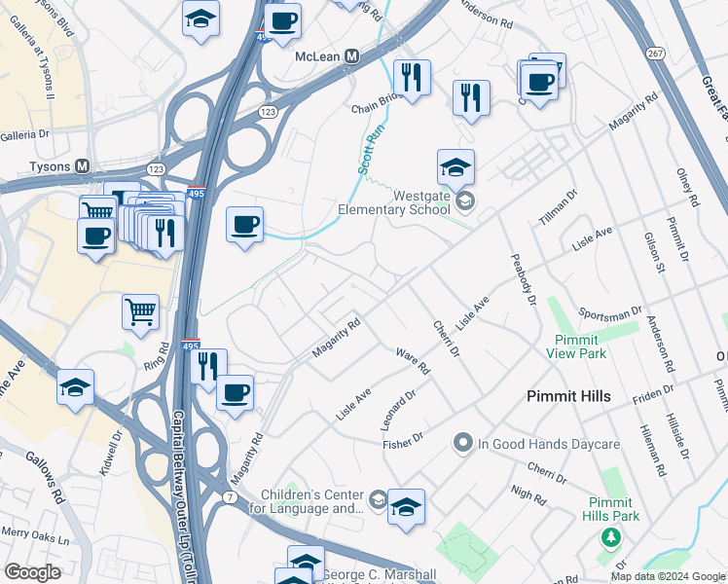Image resolution: width=728 pixels, height=584 pixels.
Task: Click the In Good Hands Daycare pin
Action: point(463,443)
